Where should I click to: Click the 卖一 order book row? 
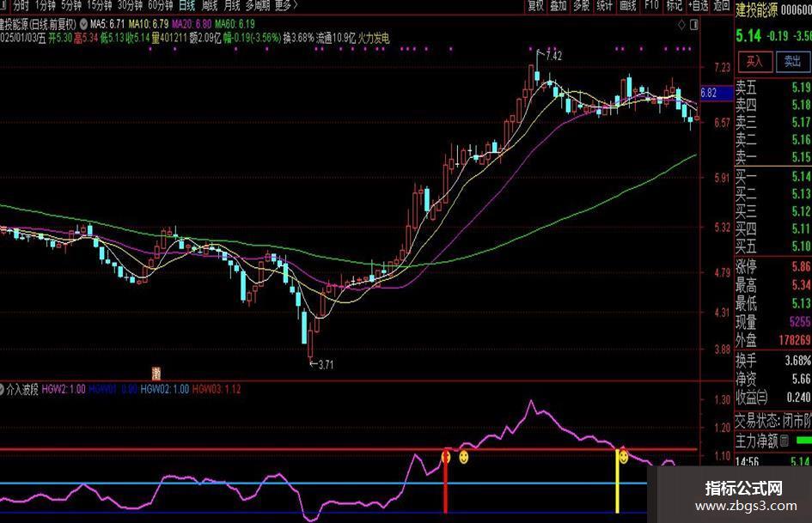(x=773, y=156)
